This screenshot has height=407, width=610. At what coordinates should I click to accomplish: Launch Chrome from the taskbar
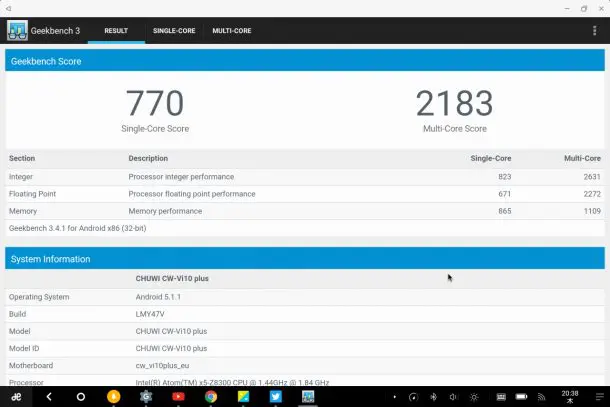(211, 396)
